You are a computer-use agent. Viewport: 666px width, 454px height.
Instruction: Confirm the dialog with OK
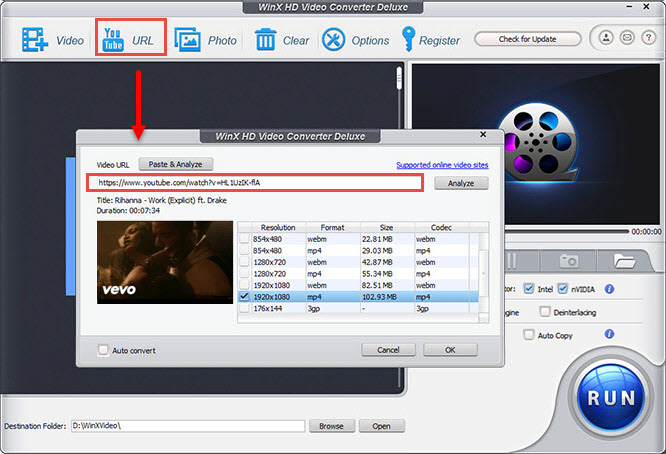450,350
